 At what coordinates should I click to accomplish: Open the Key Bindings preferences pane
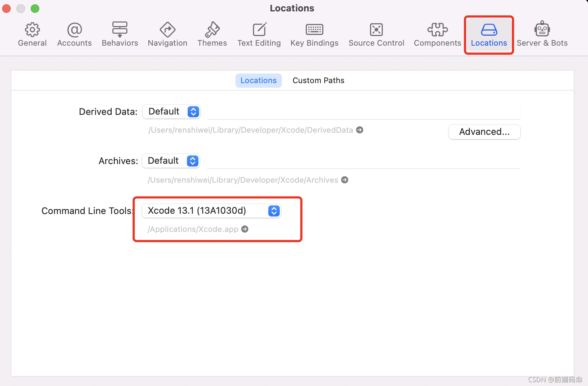314,35
